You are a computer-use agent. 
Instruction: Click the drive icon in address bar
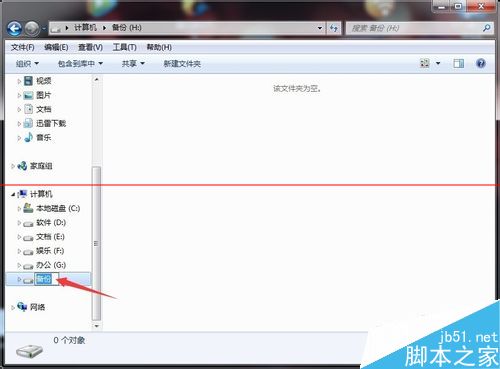coord(56,29)
